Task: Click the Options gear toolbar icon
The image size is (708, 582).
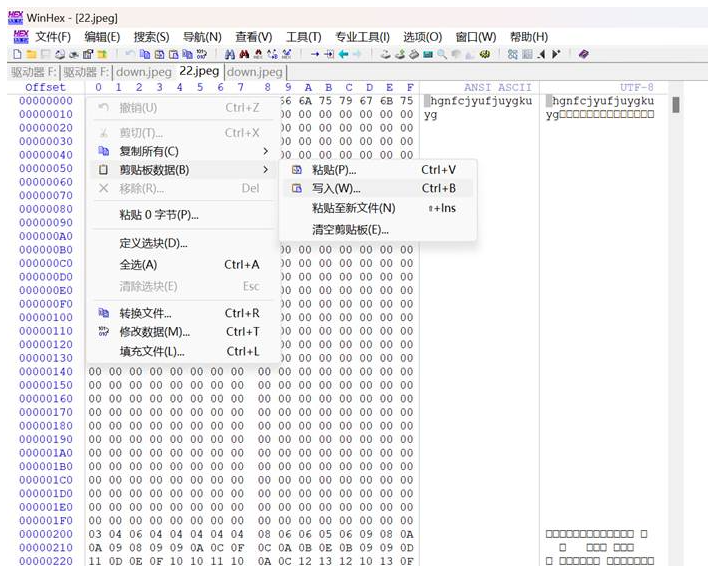Action: click(x=484, y=54)
